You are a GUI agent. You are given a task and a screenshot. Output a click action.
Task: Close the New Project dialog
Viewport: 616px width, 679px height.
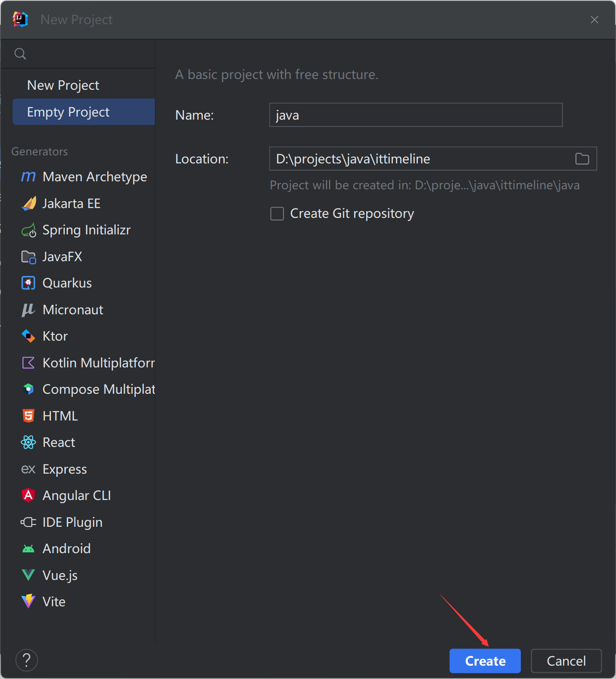tap(595, 20)
